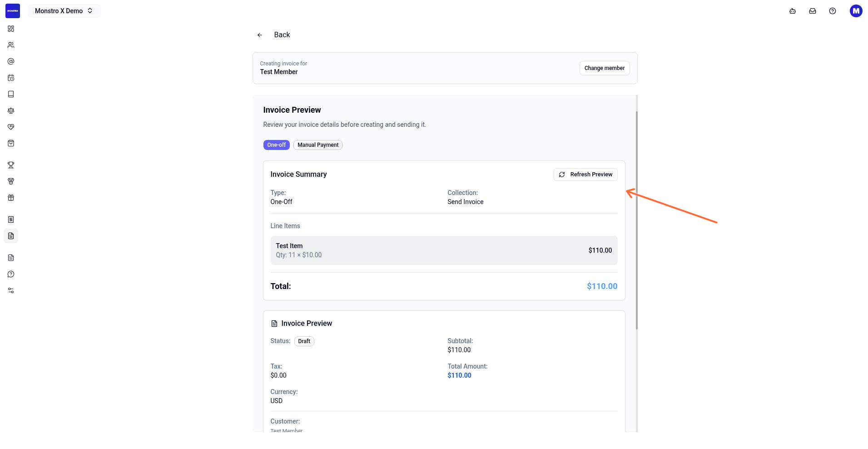Open the shopping bag icon in sidebar
868x449 pixels.
tap(11, 143)
